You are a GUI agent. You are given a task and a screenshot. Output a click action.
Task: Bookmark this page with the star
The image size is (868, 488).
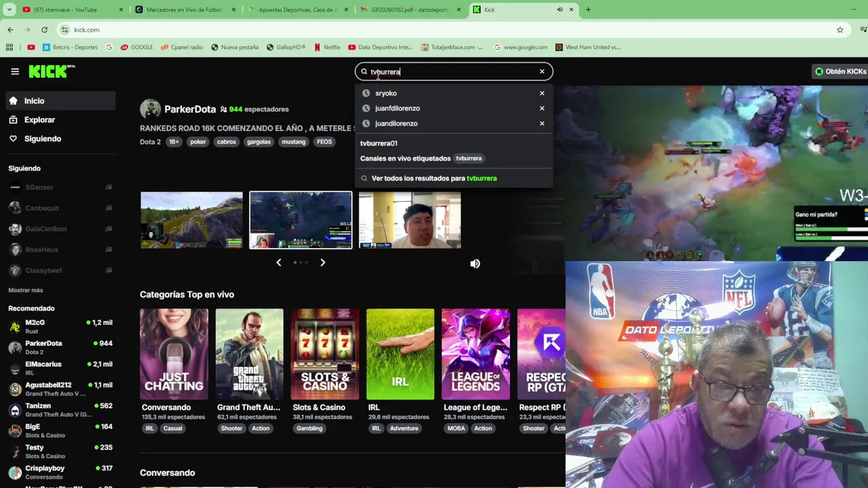point(840,30)
